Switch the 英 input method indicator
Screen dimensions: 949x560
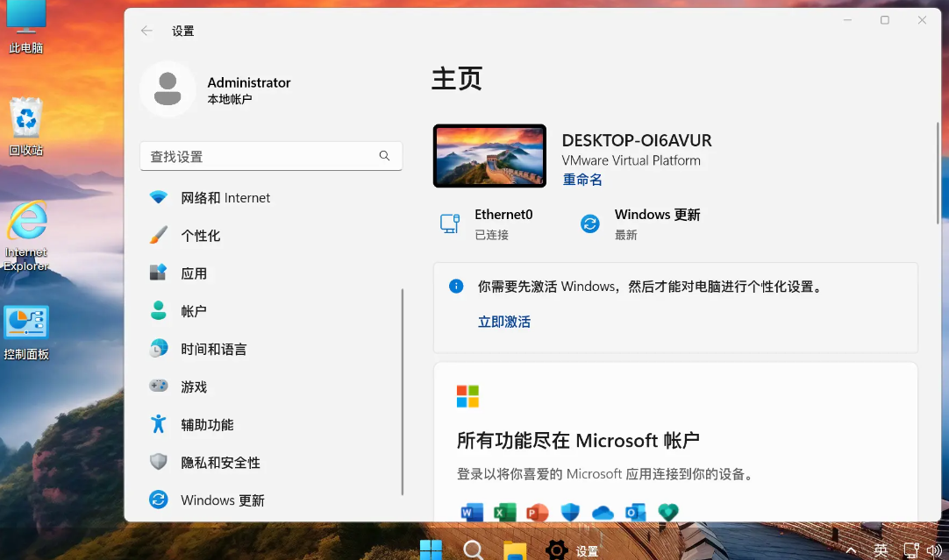(x=881, y=550)
